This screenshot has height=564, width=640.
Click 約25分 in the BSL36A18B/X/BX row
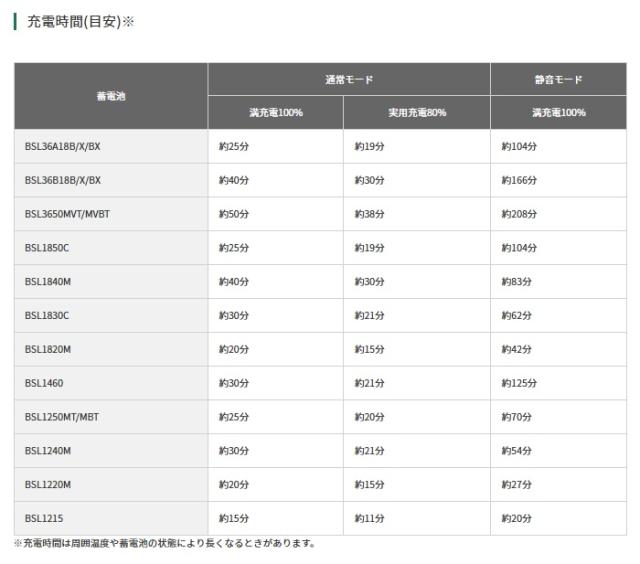pos(234,147)
